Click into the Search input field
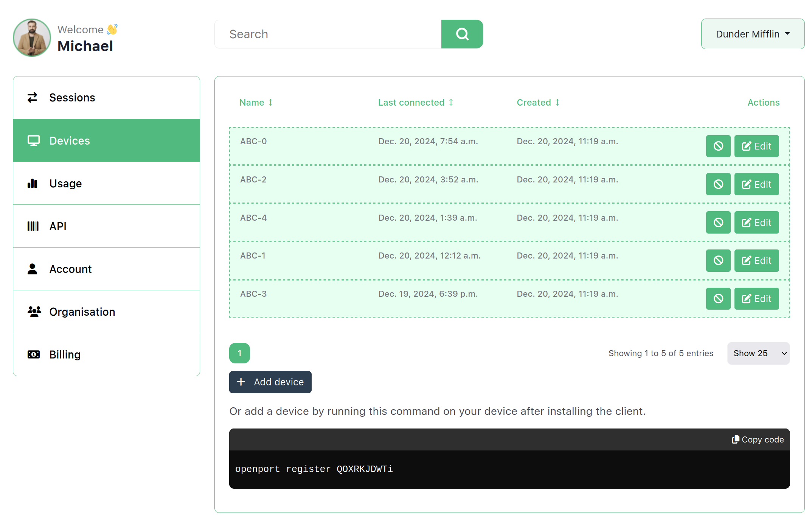Image resolution: width=812 pixels, height=522 pixels. 328,34
